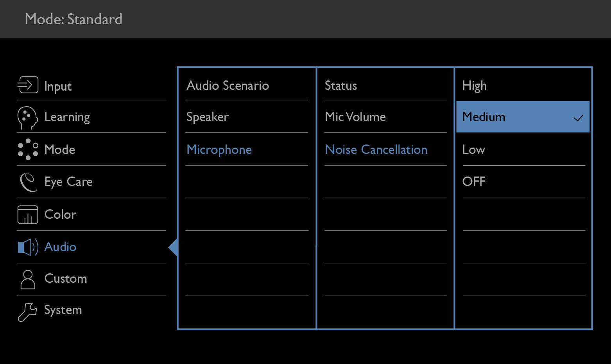Click the checkmark next to Medium
Viewport: 611px width, 364px height.
(x=578, y=118)
